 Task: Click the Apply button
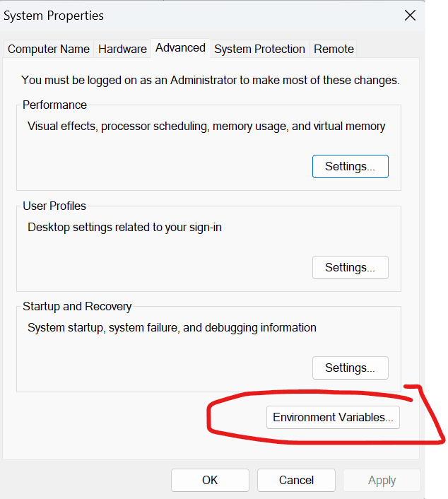pos(382,480)
